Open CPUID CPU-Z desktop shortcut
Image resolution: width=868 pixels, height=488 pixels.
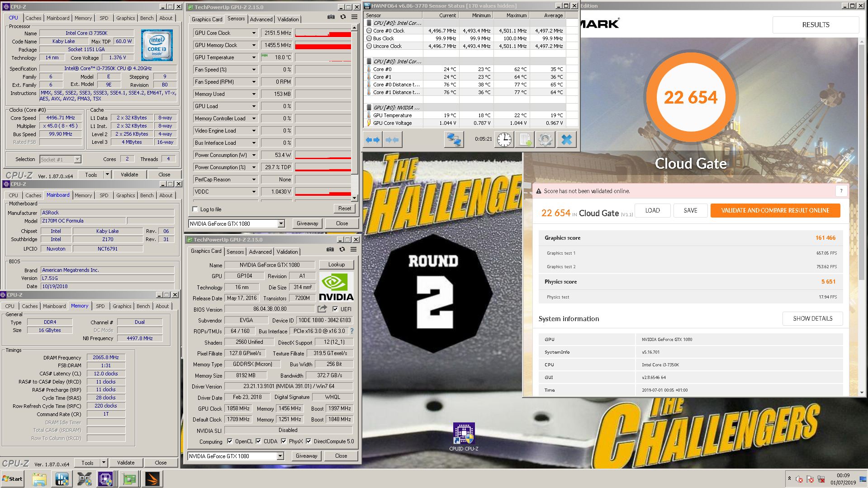464,437
